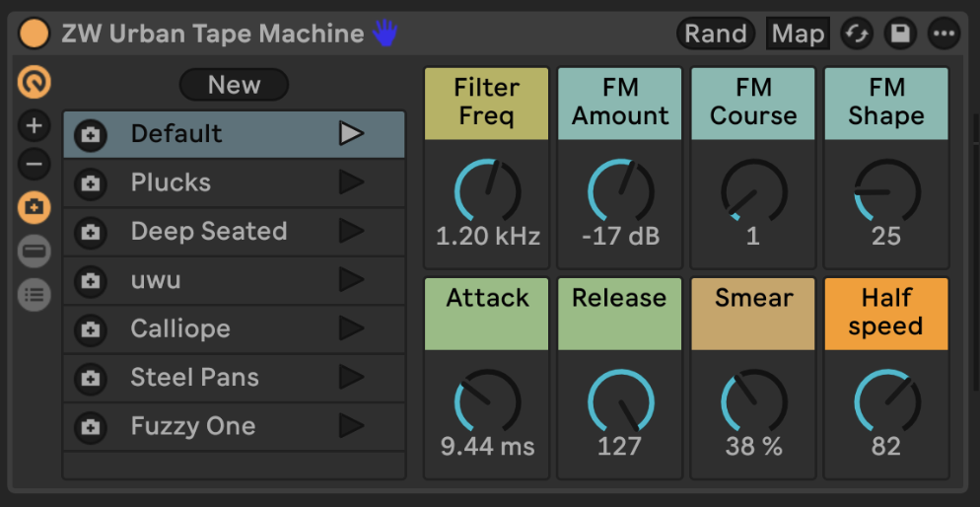Viewport: 980px width, 507px height.
Task: Select the Plucks variation name
Action: pyautogui.click(x=171, y=182)
